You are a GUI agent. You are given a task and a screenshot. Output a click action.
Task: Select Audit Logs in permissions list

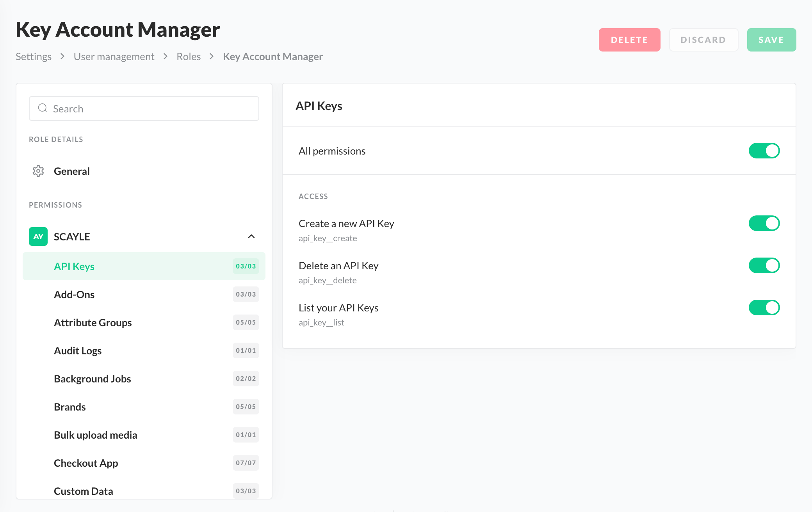click(x=78, y=350)
